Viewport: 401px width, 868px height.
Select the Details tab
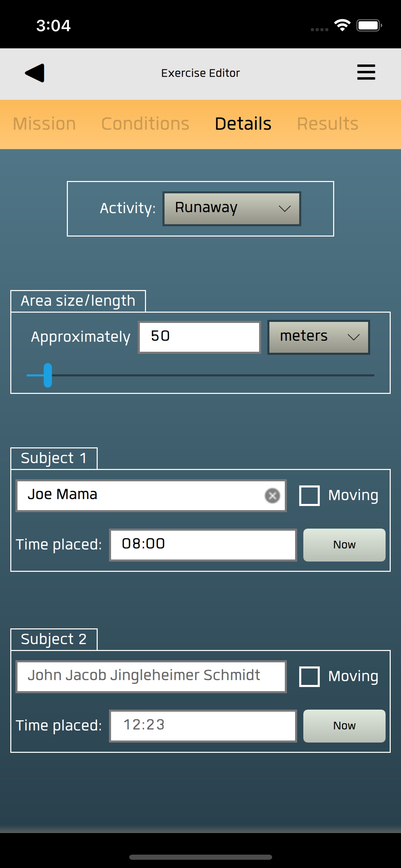pos(243,124)
